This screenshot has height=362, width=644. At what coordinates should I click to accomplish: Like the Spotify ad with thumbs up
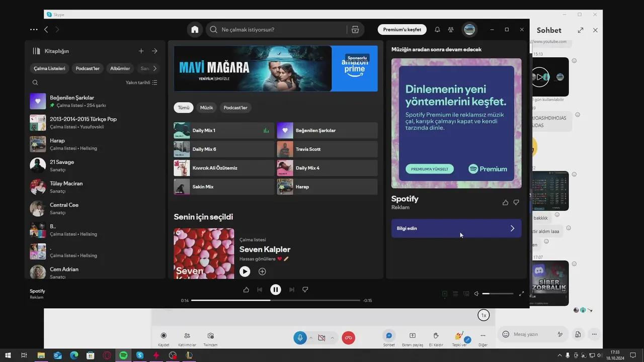[x=505, y=203]
